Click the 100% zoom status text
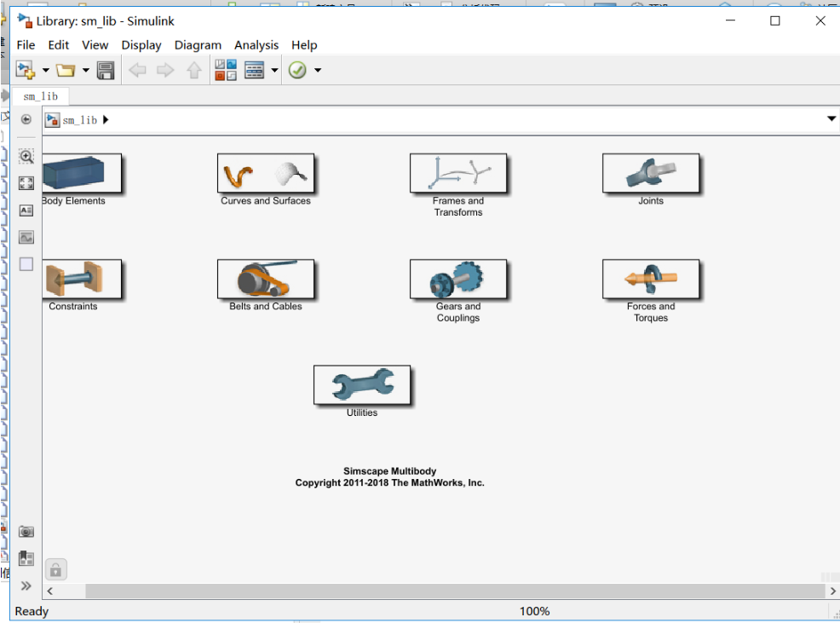 (534, 611)
